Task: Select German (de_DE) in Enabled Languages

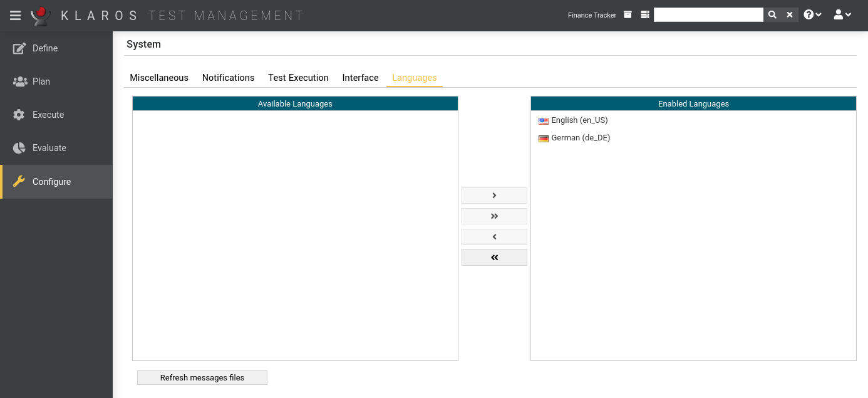Action: [x=580, y=138]
